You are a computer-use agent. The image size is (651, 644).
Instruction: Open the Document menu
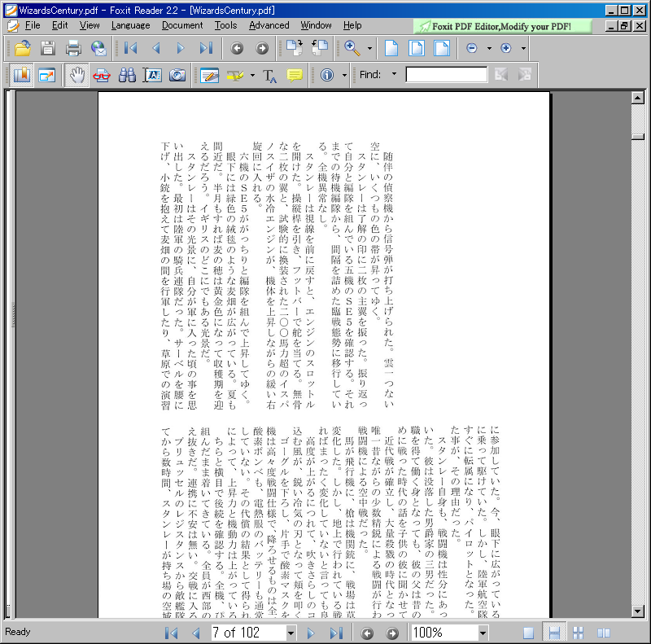coord(182,26)
